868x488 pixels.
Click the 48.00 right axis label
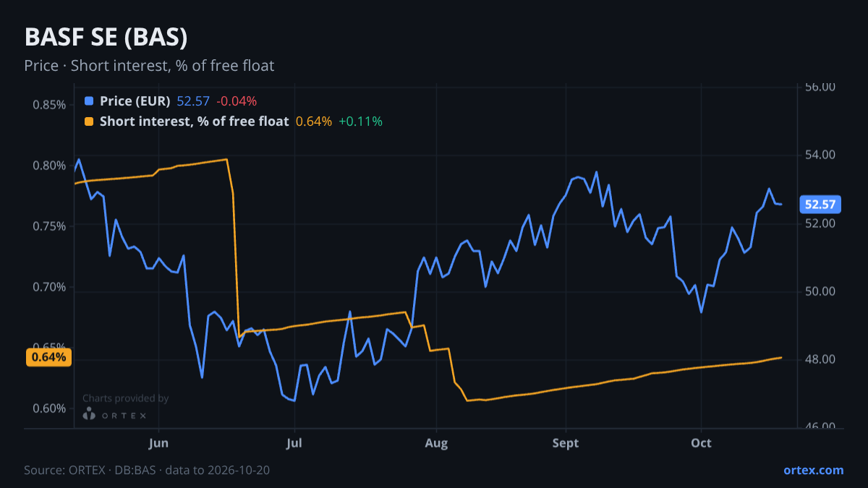pos(820,359)
